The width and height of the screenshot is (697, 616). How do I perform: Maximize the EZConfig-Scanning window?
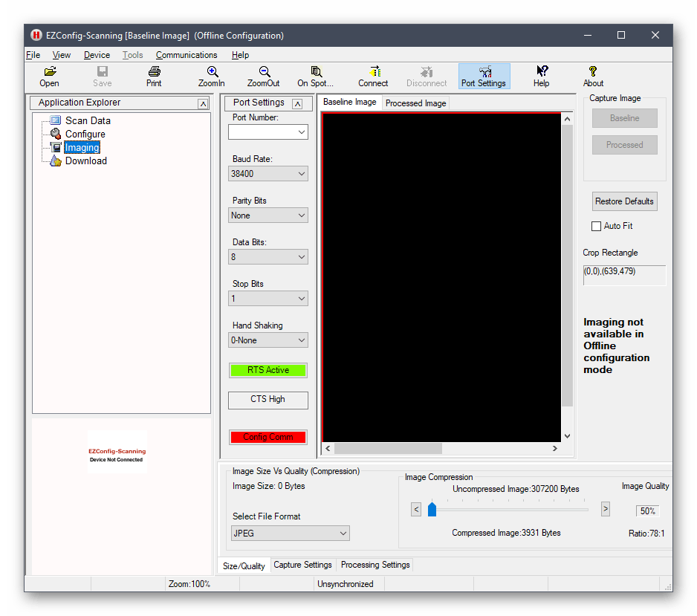(x=621, y=35)
